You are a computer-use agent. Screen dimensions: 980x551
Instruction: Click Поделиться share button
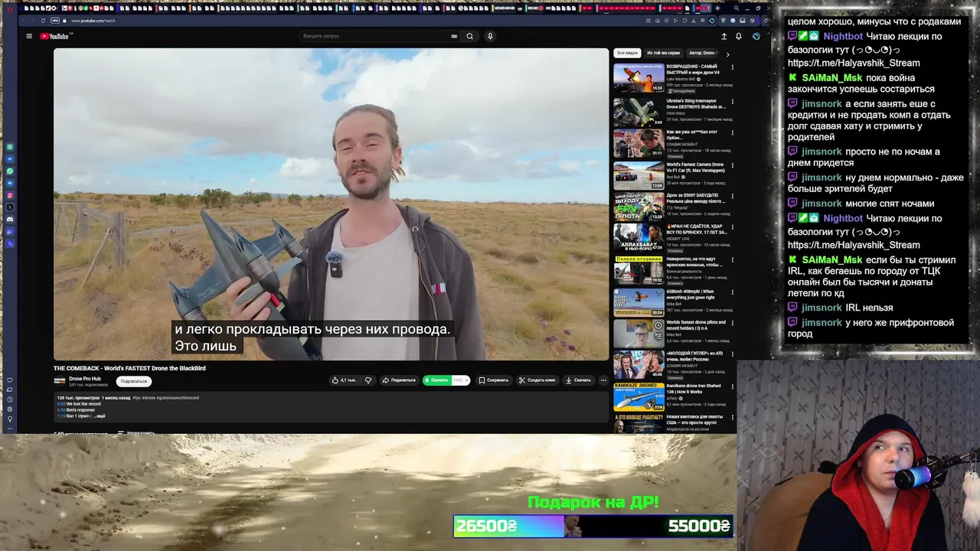click(x=399, y=380)
